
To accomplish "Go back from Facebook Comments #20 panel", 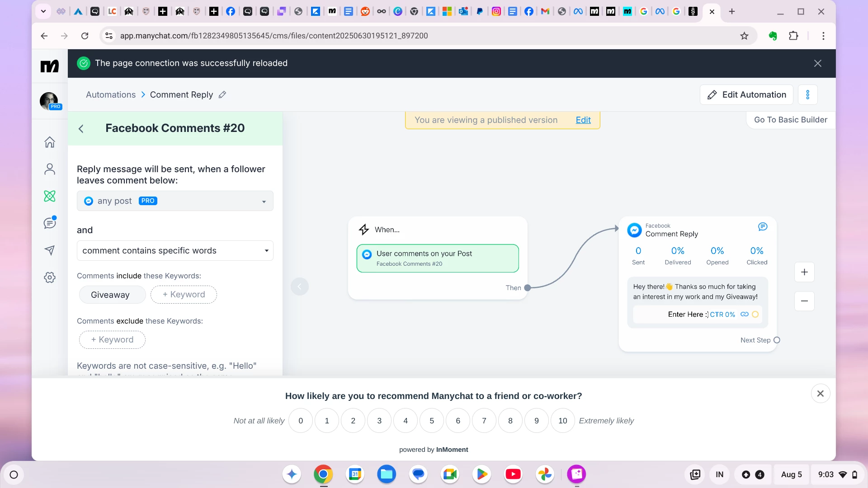I will pos(81,129).
